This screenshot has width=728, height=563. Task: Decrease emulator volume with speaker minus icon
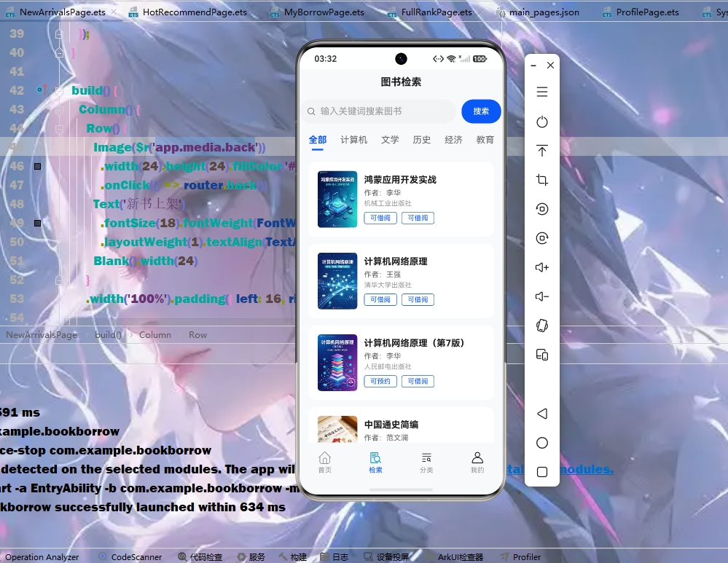coord(542,296)
